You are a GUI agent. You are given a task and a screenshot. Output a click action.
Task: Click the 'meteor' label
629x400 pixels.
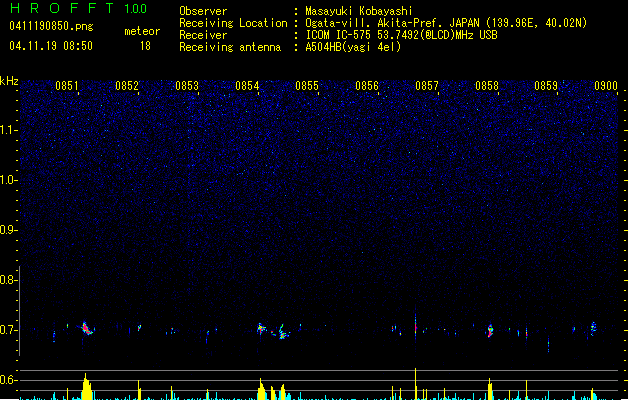click(142, 31)
